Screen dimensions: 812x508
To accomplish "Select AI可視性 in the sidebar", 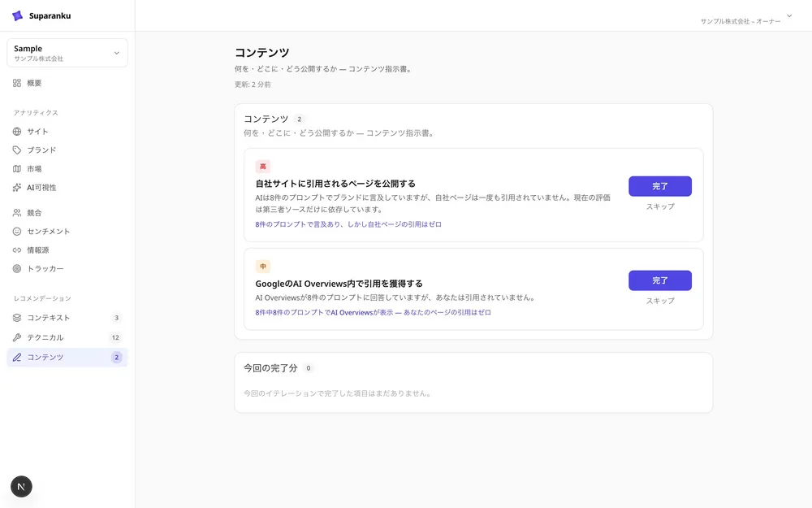I will 67,188.
